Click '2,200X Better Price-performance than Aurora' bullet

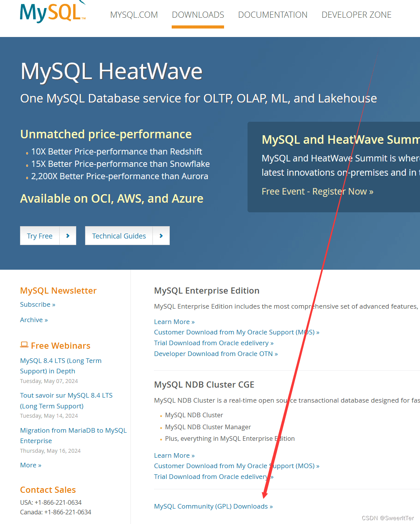click(x=120, y=176)
